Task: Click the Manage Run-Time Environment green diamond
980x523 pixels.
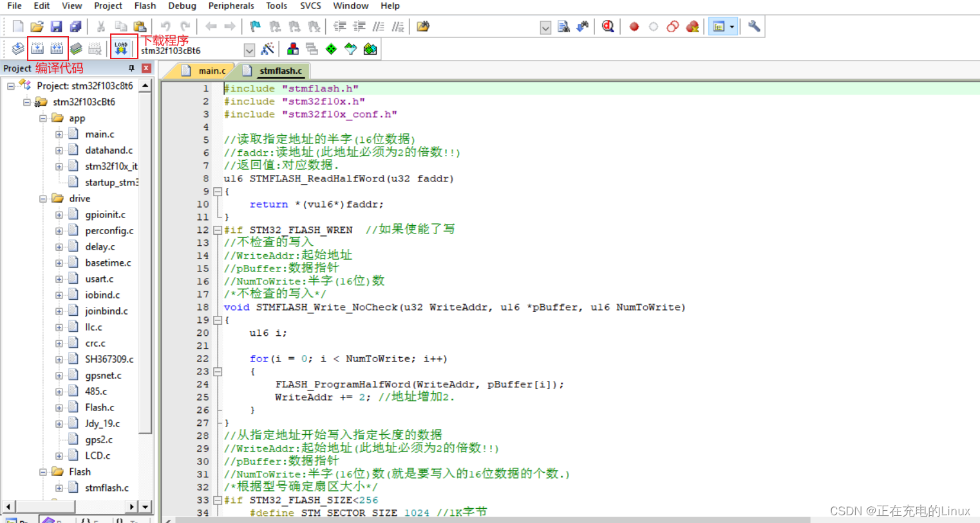Action: tap(331, 49)
